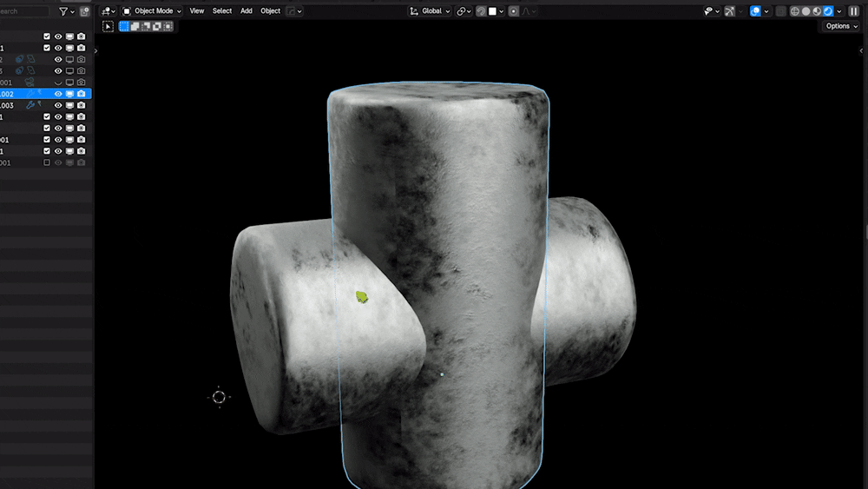This screenshot has width=868, height=489.
Task: Uncheck the topmost outliner row checkbox
Action: [47, 36]
